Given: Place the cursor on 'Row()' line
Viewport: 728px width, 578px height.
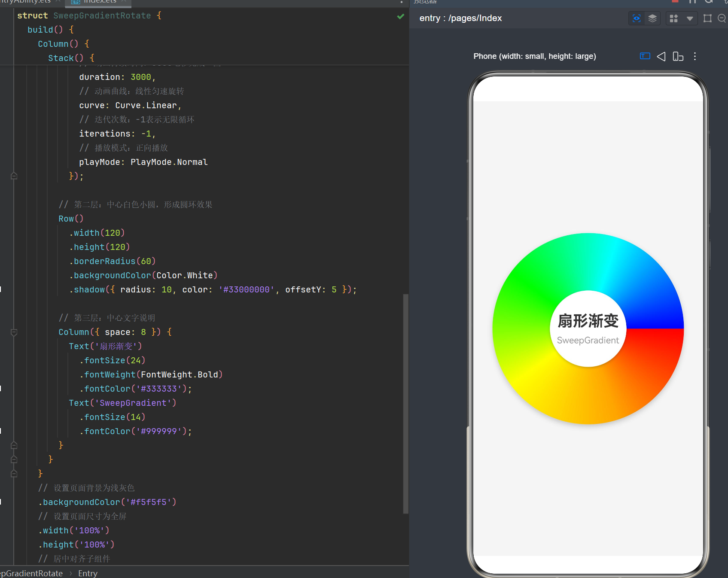Looking at the screenshot, I should [x=71, y=219].
